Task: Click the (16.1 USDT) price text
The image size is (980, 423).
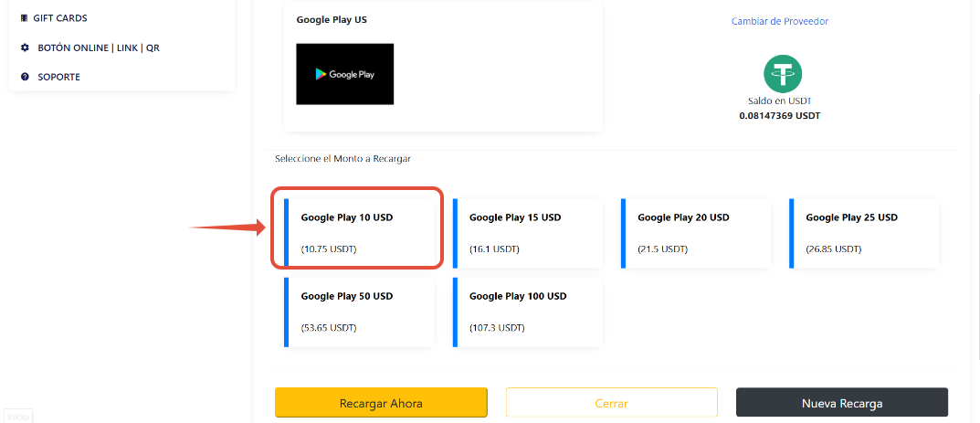Action: tap(494, 249)
